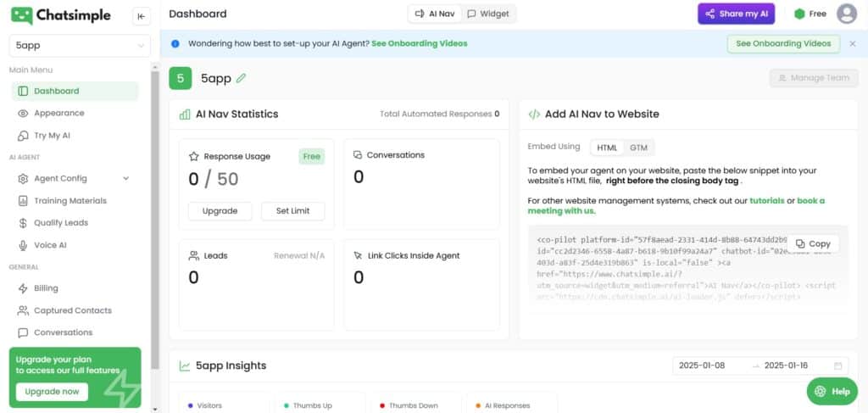Expand the Agent Config chevron
Viewport: 868px width, 413px height.
coord(125,179)
